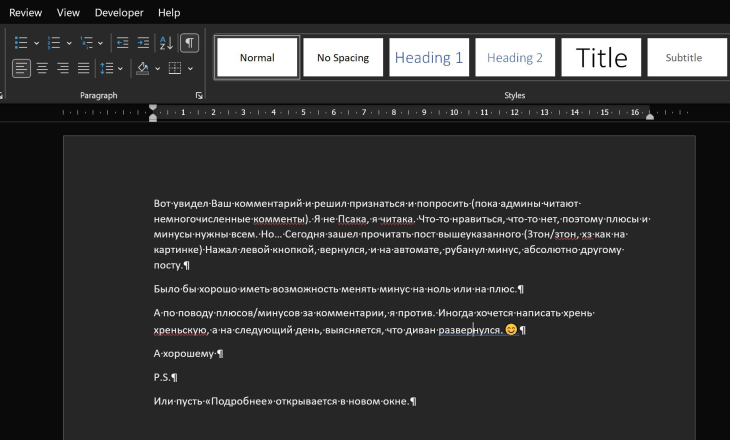
Task: Toggle Center paragraph alignment
Action: pyautogui.click(x=42, y=68)
